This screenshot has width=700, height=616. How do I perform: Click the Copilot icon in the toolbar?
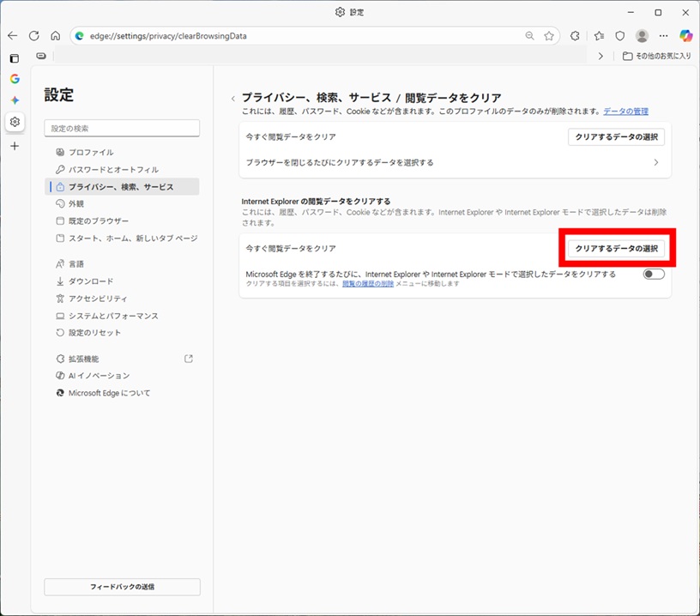pyautogui.click(x=685, y=36)
